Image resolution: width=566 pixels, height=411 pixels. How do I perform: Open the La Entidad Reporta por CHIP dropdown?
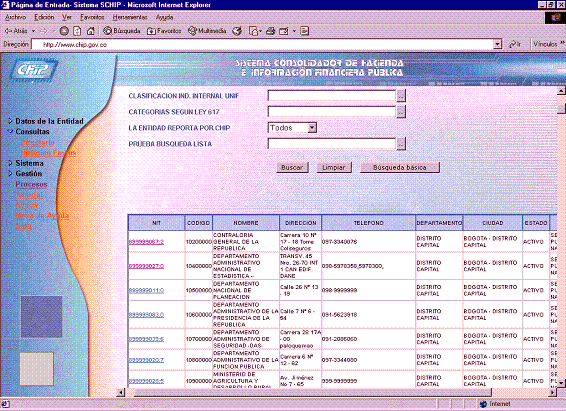(x=292, y=128)
